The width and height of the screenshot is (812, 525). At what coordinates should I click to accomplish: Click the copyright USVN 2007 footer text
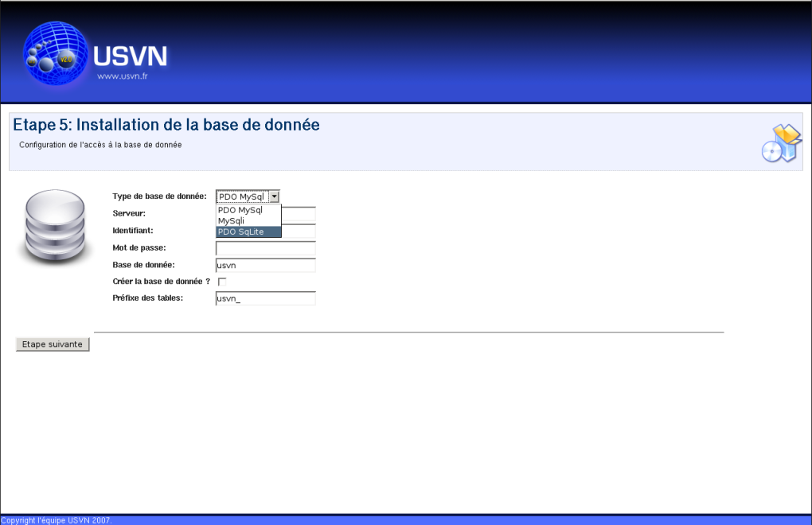point(56,520)
